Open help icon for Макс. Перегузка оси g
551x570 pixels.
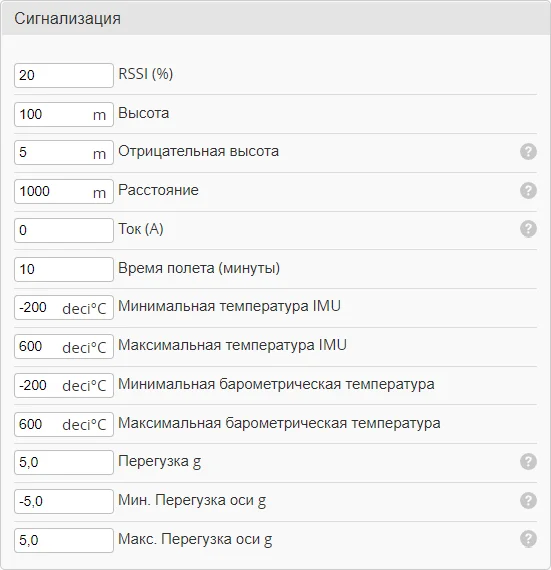[x=528, y=539]
